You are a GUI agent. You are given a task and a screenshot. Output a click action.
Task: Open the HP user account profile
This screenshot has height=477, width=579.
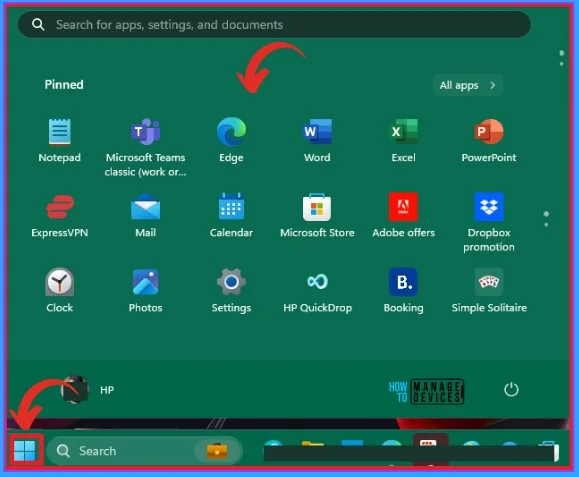tap(89, 390)
